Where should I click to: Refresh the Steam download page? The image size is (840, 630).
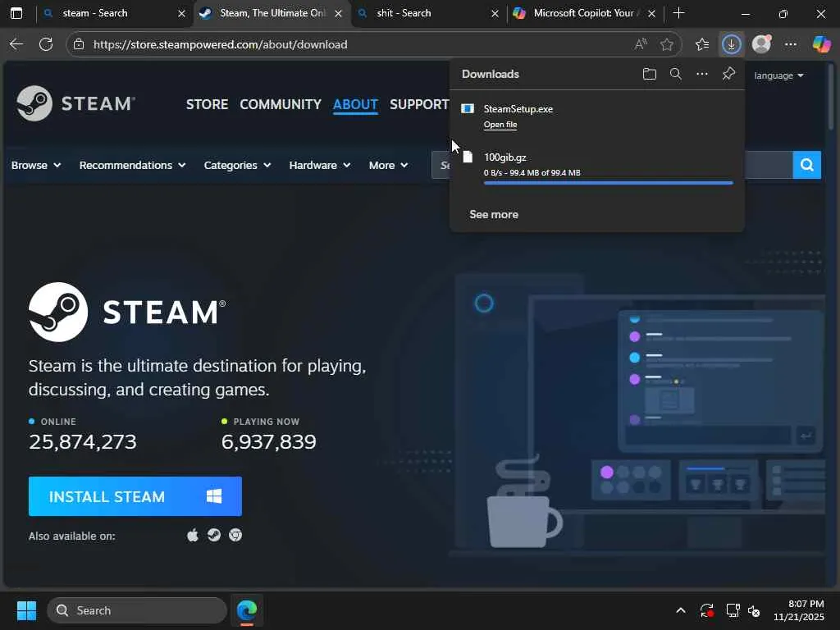46,44
